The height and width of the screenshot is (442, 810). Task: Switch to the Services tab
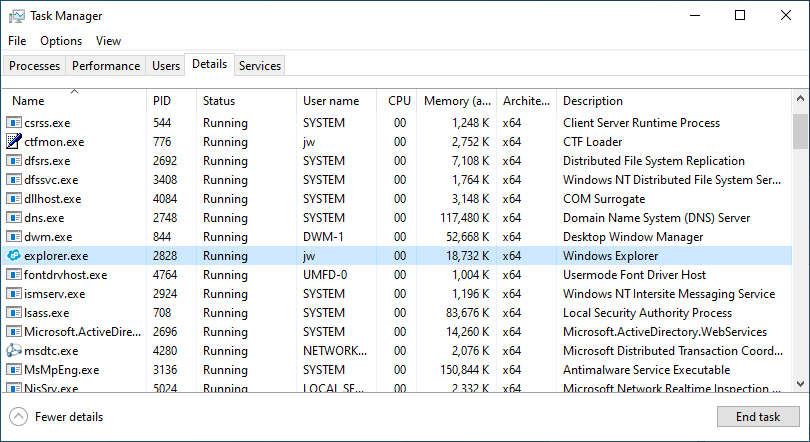pyautogui.click(x=260, y=66)
